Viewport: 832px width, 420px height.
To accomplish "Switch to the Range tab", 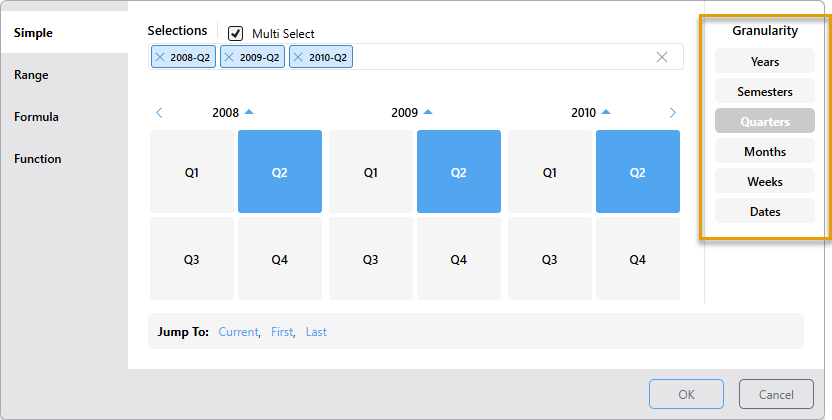I will (x=31, y=75).
